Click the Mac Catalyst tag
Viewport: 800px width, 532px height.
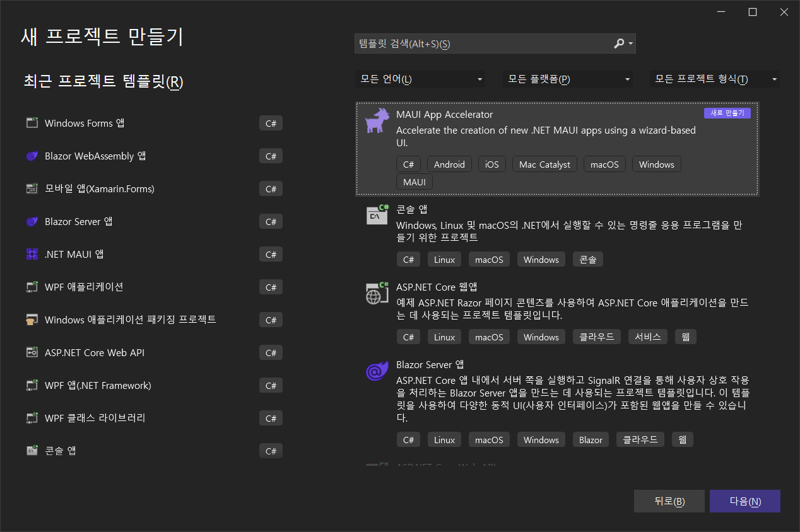pos(544,165)
